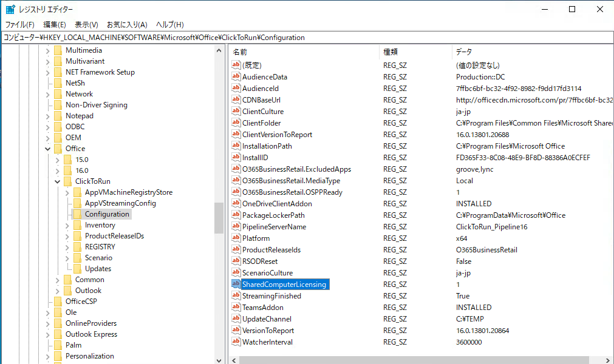Click the folder icon of Office key
The width and height of the screenshot is (614, 364).
click(58, 149)
